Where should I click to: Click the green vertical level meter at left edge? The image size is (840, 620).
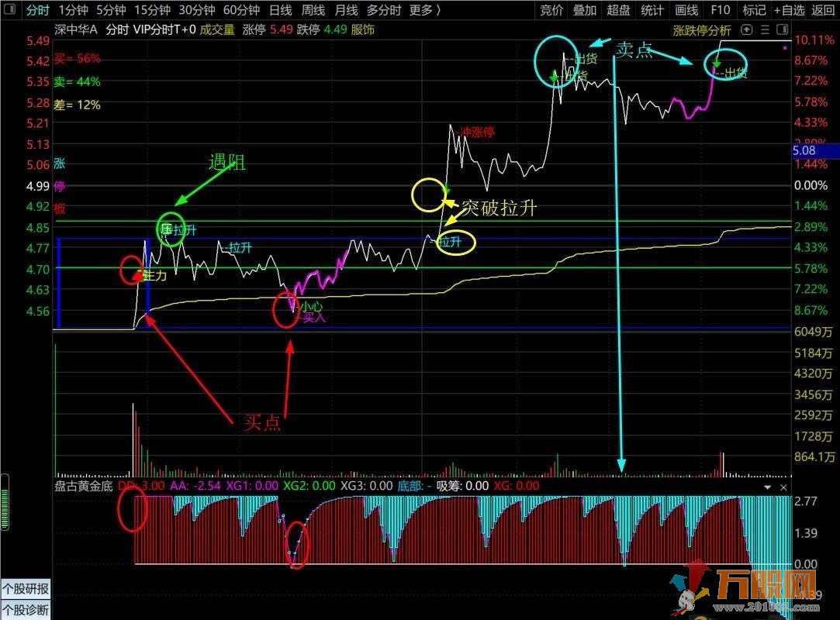(5, 502)
